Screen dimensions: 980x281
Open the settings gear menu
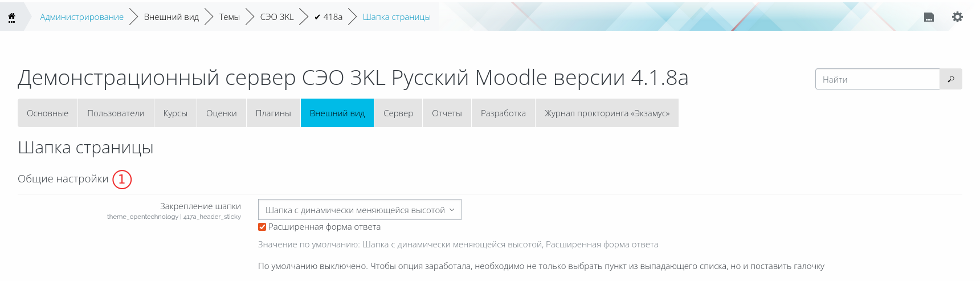click(957, 17)
